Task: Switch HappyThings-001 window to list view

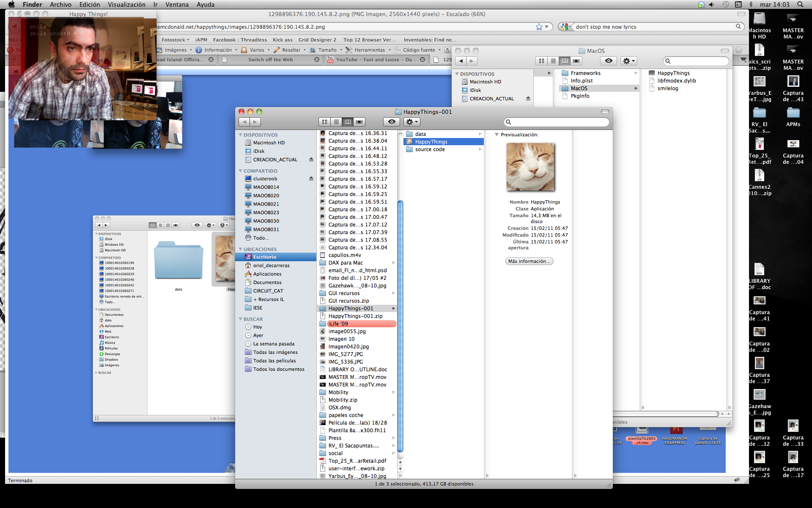Action: tap(336, 122)
